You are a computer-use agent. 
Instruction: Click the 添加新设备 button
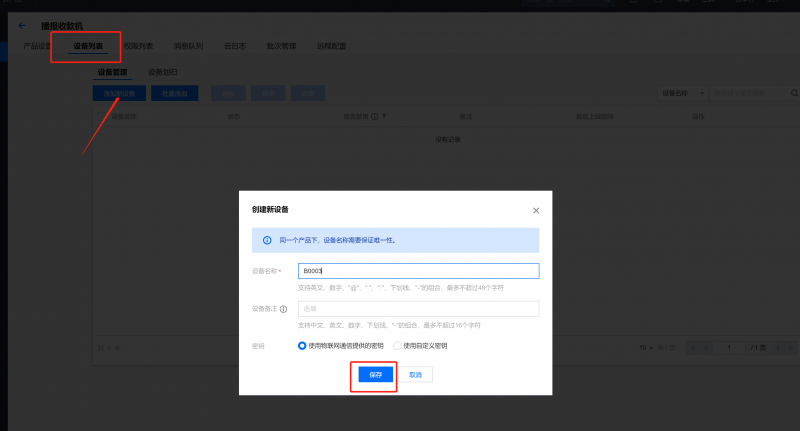(120, 93)
